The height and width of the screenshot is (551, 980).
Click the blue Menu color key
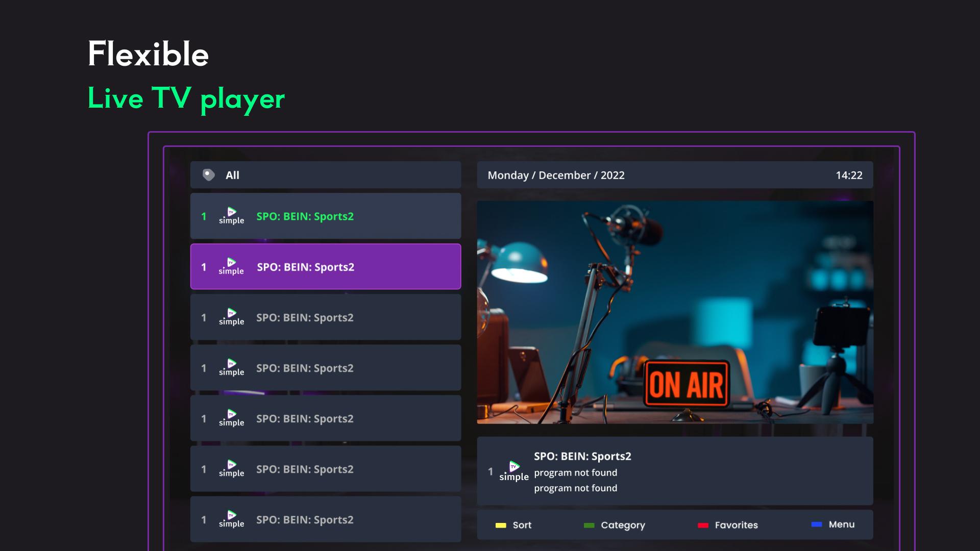pyautogui.click(x=817, y=524)
